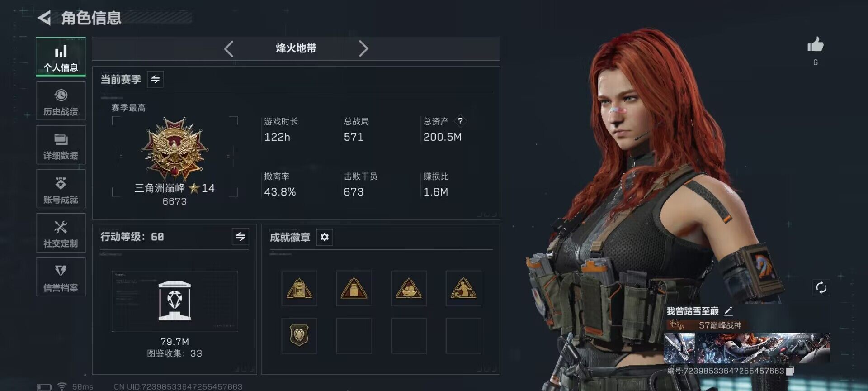Open the 社交定制 section
Image resolution: width=868 pixels, height=391 pixels.
point(61,233)
